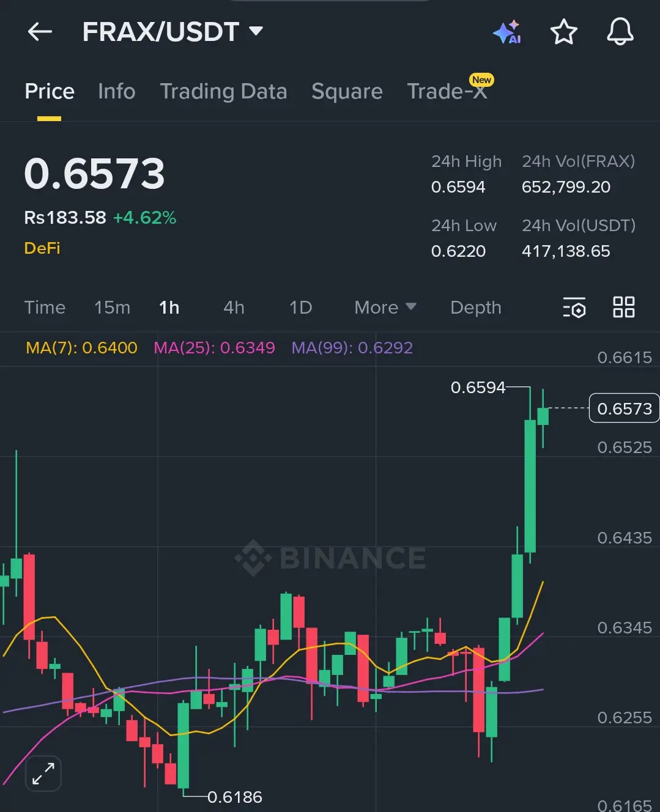The width and height of the screenshot is (660, 812).
Task: Tap the 0.6594 high marker on chart
Action: click(478, 388)
